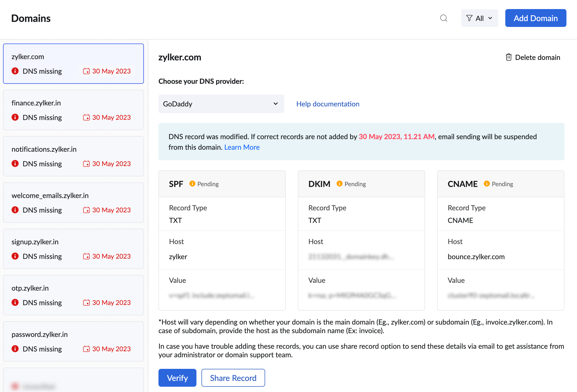Click the trash icon beside Delete domain
The width and height of the screenshot is (577, 392).
[509, 57]
